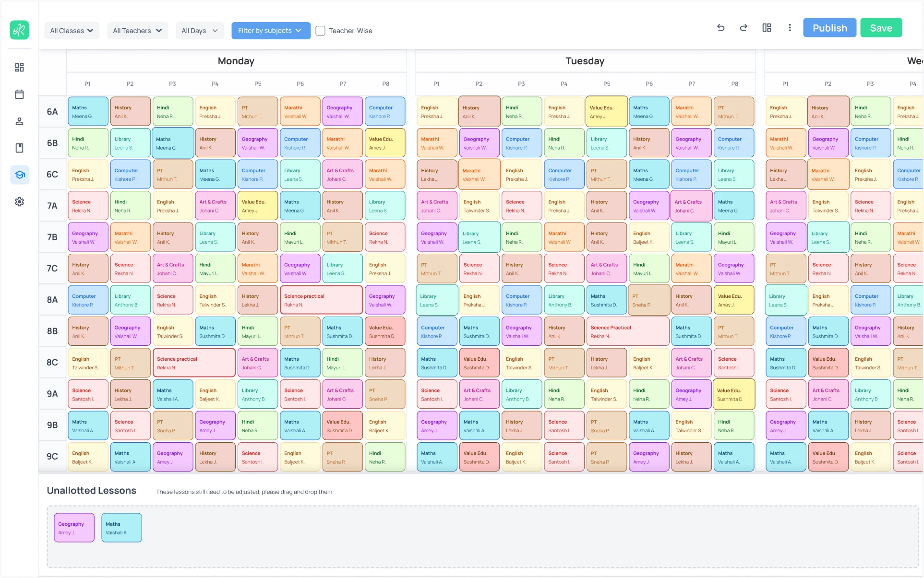Viewport: 924px width, 578px height.
Task: Expand the All Classes dropdown
Action: tap(72, 31)
